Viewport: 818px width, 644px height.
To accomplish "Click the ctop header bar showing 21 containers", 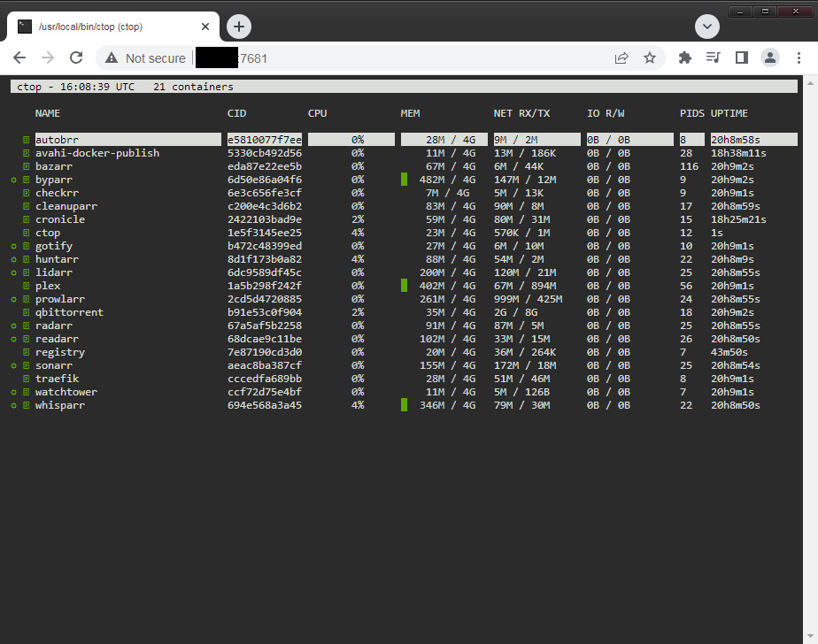I will coord(404,87).
